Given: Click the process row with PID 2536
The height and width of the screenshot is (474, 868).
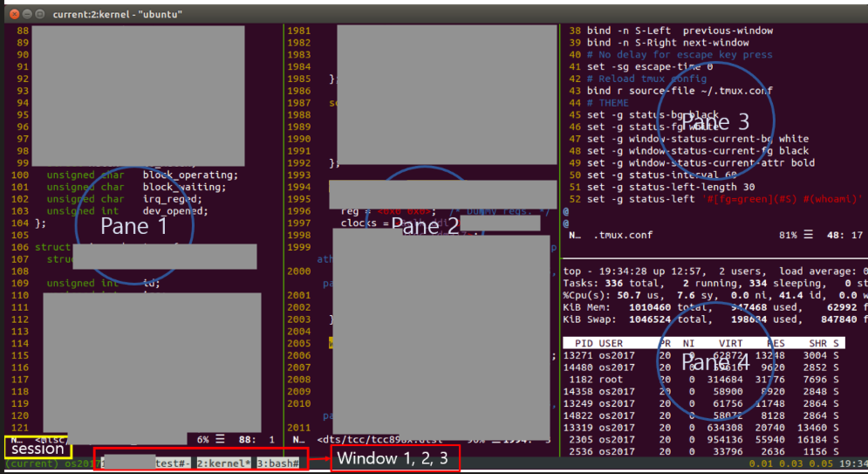Looking at the screenshot, I should (701, 452).
